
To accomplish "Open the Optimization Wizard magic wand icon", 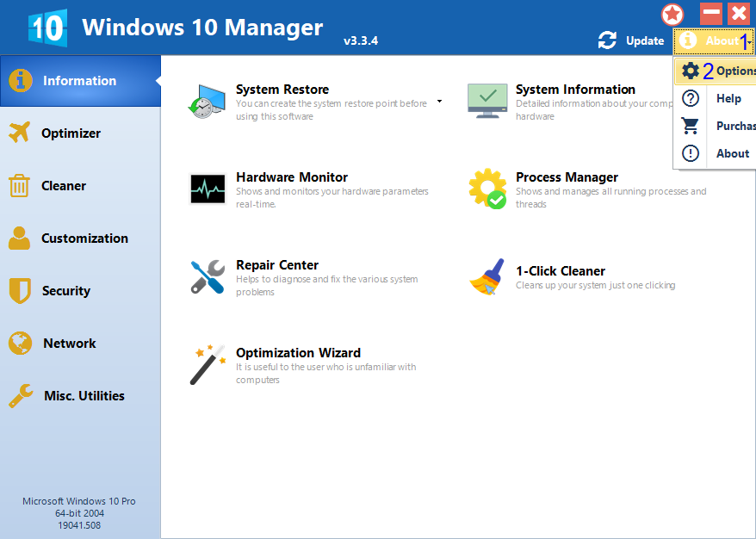I will pos(208,364).
